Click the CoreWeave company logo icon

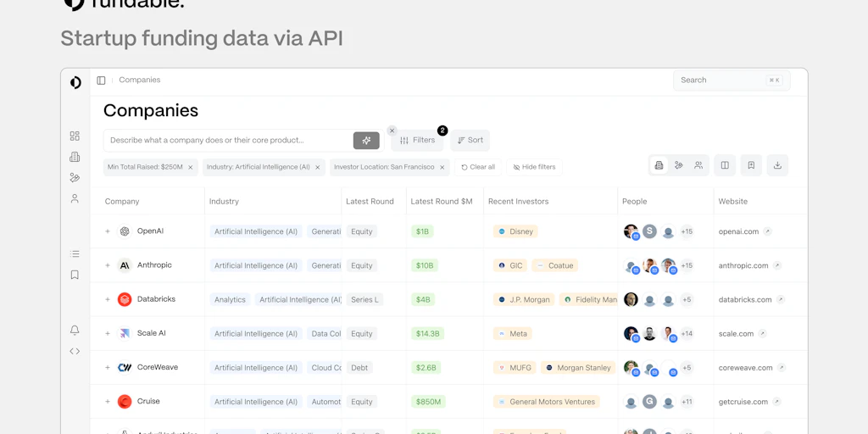(x=125, y=368)
